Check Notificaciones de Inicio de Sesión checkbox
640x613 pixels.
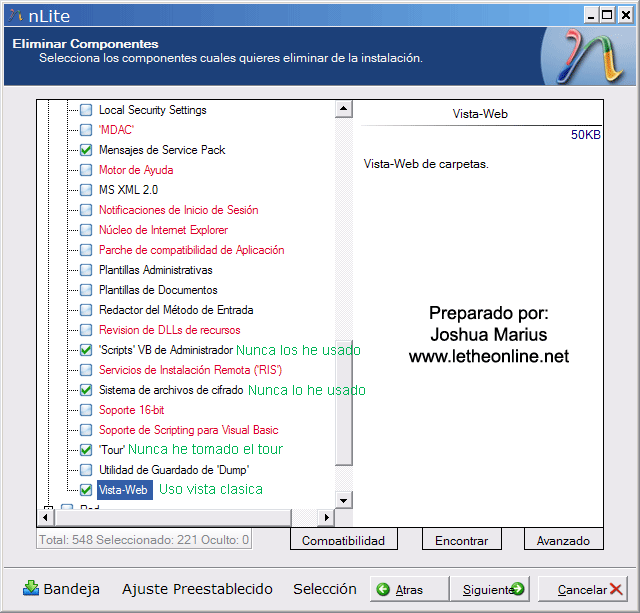tap(86, 210)
